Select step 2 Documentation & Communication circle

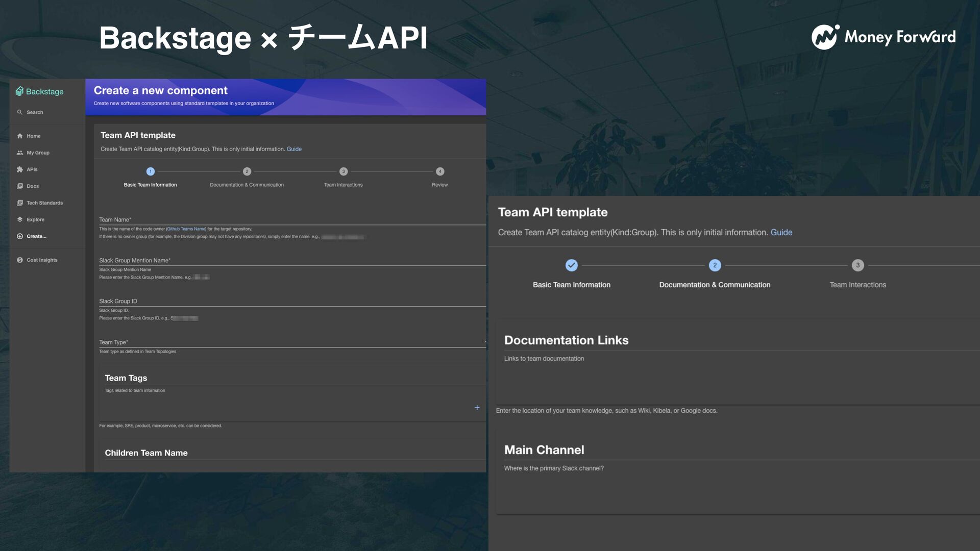pos(247,171)
